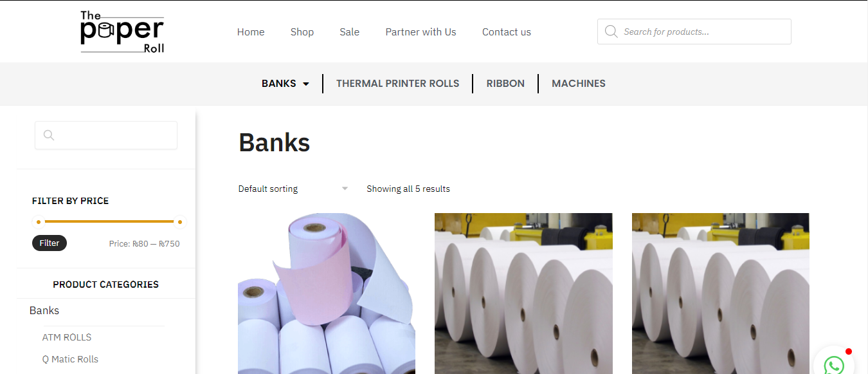This screenshot has width=868, height=374.
Task: Apply the price Filter button
Action: click(50, 243)
